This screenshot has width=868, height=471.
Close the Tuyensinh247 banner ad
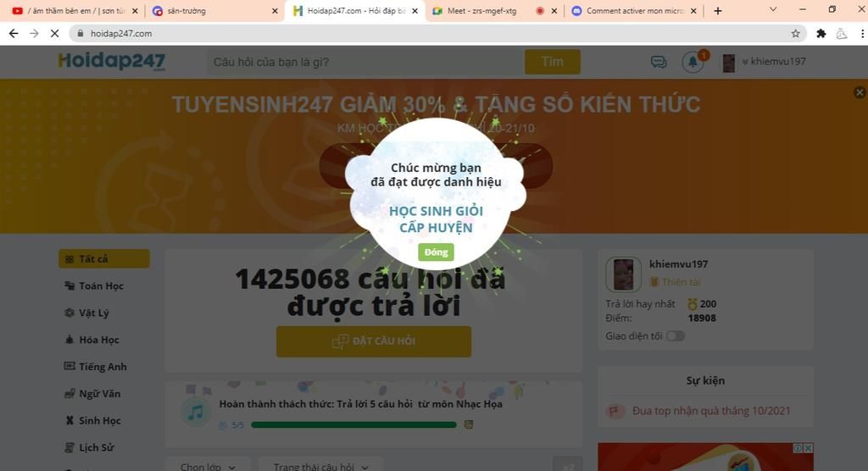(x=860, y=92)
